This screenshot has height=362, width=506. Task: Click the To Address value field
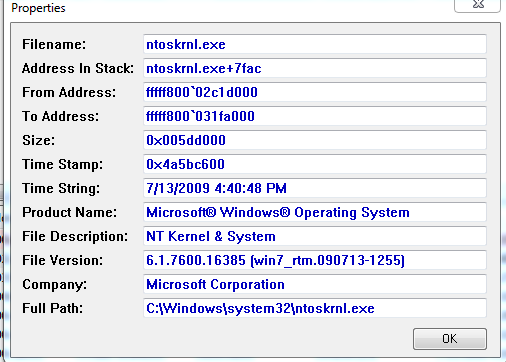tap(315, 116)
